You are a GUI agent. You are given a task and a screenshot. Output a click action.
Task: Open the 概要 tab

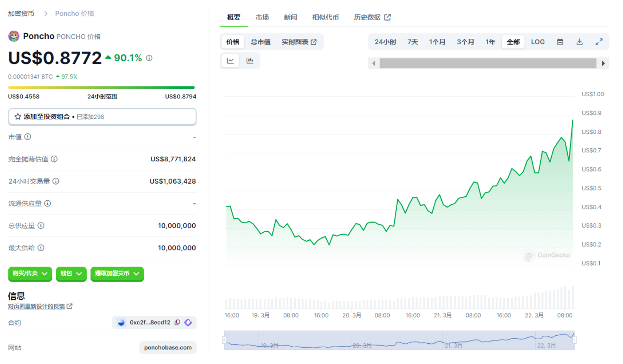pyautogui.click(x=234, y=17)
